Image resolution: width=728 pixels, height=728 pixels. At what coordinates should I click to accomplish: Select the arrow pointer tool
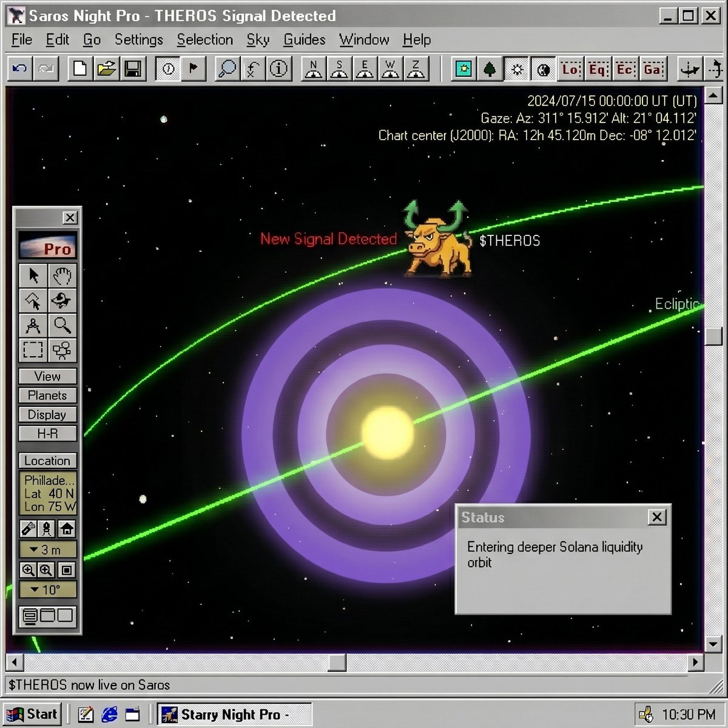pyautogui.click(x=33, y=275)
